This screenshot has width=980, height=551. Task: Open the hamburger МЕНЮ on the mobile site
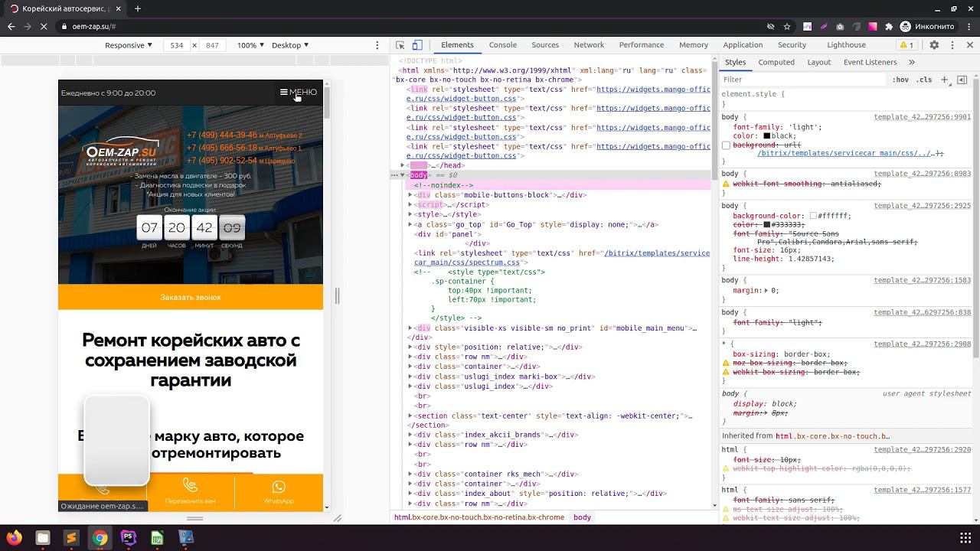299,93
